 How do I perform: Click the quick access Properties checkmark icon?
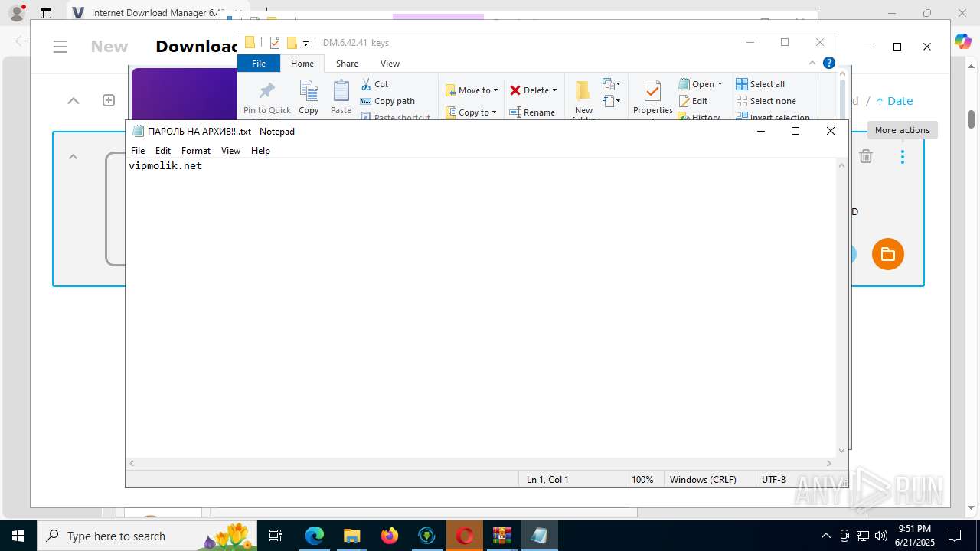click(275, 43)
